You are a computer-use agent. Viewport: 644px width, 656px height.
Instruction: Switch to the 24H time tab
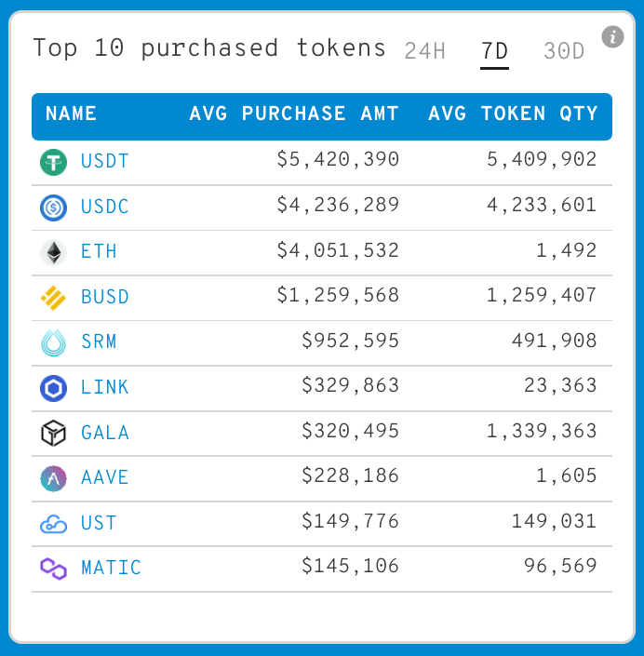pyautogui.click(x=424, y=51)
